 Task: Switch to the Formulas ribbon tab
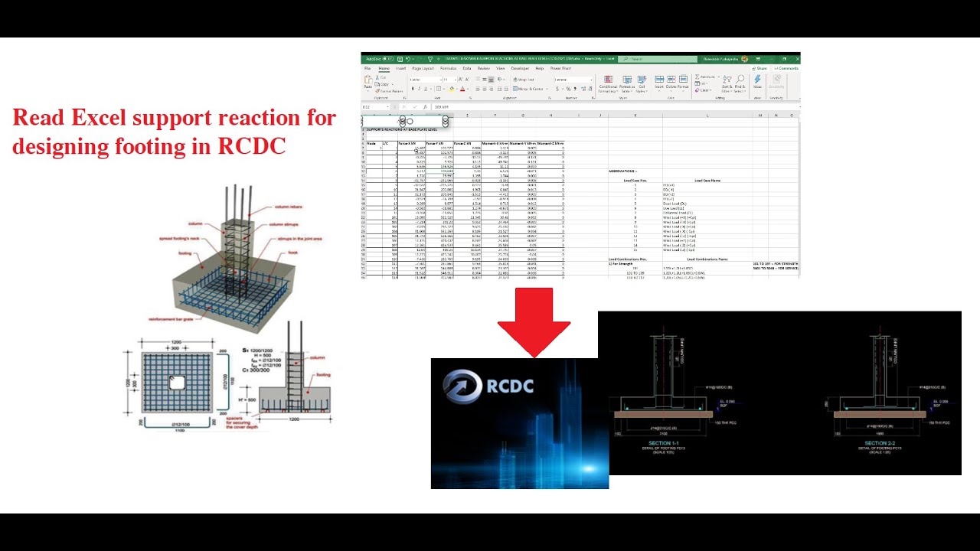click(x=448, y=68)
